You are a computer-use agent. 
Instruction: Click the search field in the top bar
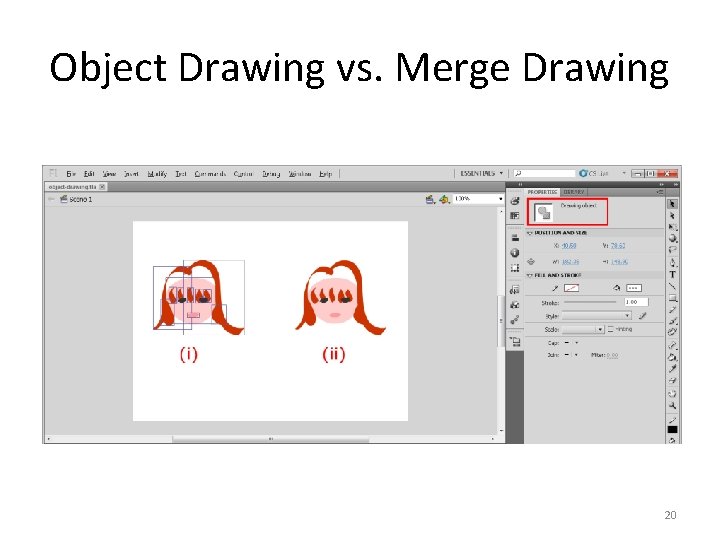544,173
